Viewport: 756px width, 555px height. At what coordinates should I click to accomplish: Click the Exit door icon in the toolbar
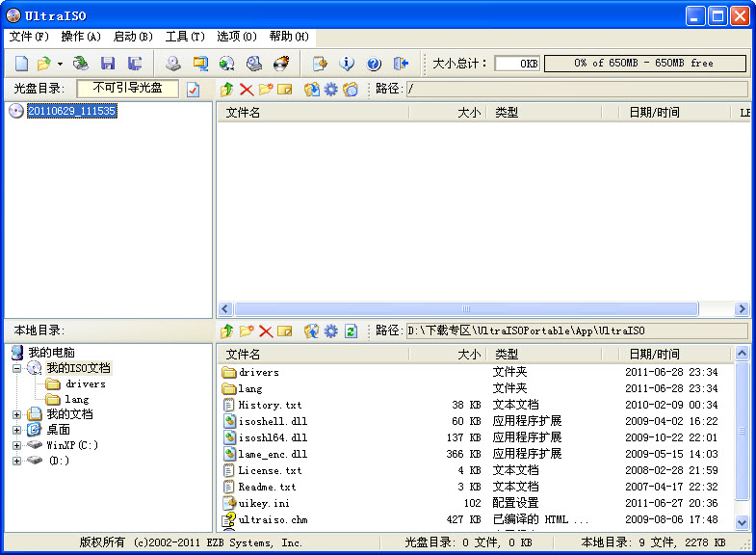(x=401, y=64)
